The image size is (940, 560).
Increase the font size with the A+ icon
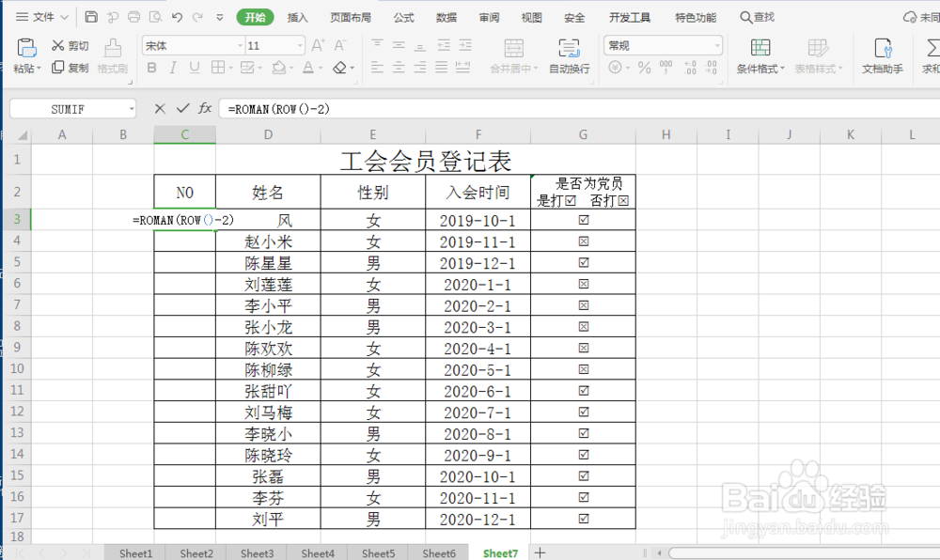coord(319,45)
